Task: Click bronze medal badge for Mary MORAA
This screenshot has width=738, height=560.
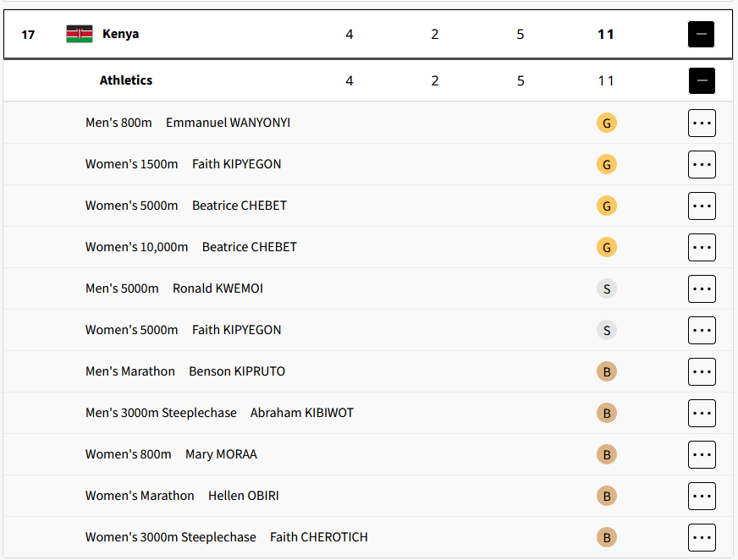Action: point(606,454)
